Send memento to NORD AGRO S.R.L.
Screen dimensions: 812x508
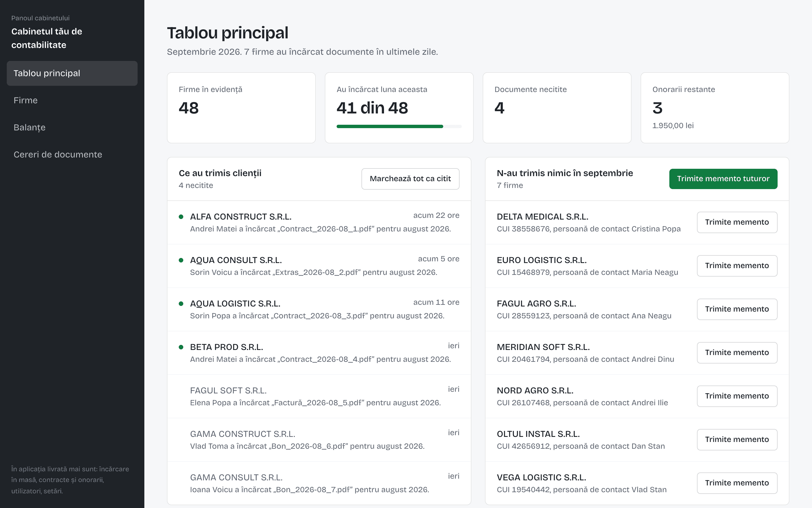(737, 396)
